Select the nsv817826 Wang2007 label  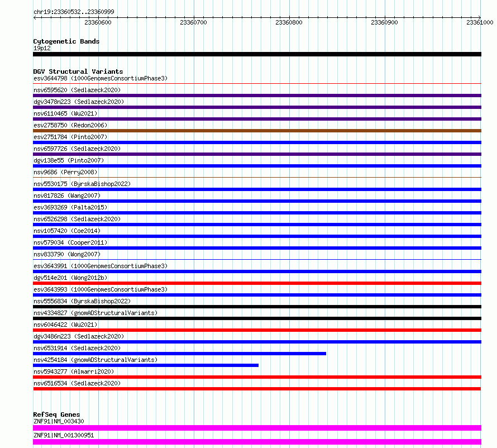pyautogui.click(x=67, y=196)
